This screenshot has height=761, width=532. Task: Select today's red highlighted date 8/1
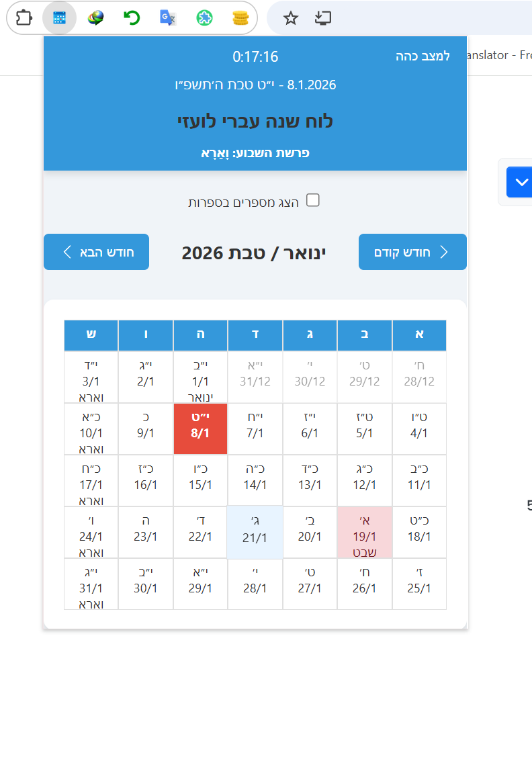coord(200,429)
